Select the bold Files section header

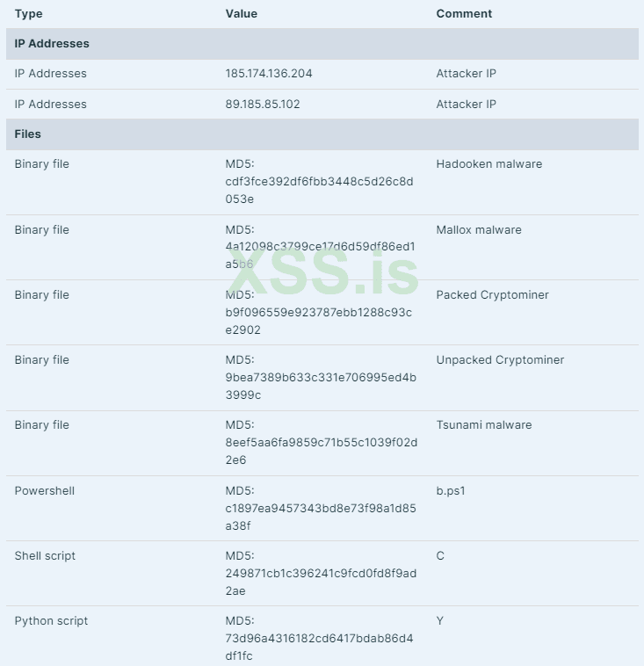coord(28,134)
